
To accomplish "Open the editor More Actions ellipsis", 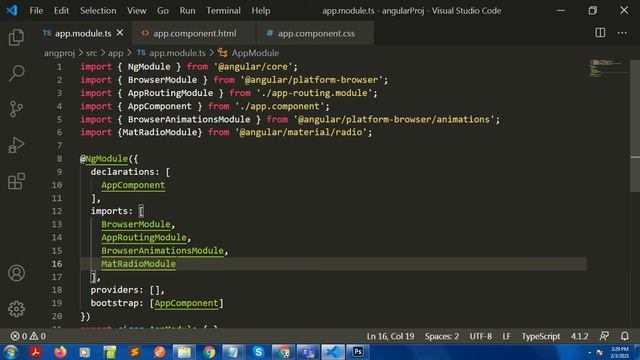I will coord(622,33).
